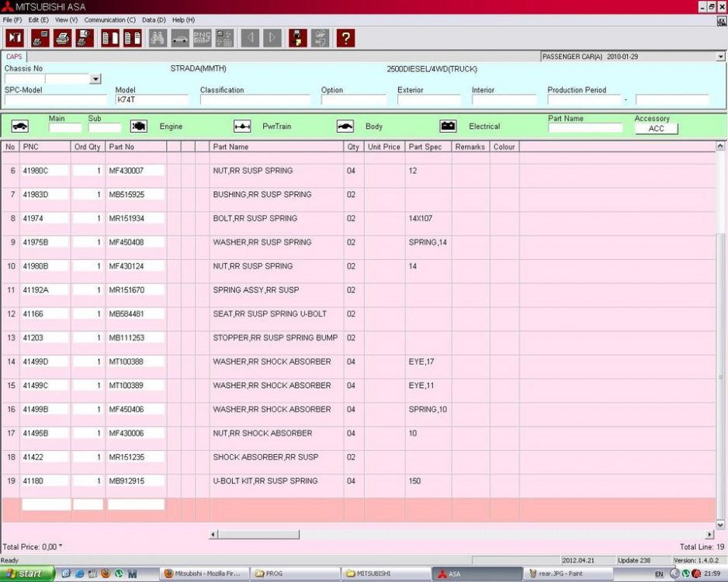The height and width of the screenshot is (582, 728).
Task: Switch to Mitsubishi - Mozilla Firefox taskbar window
Action: click(203, 573)
